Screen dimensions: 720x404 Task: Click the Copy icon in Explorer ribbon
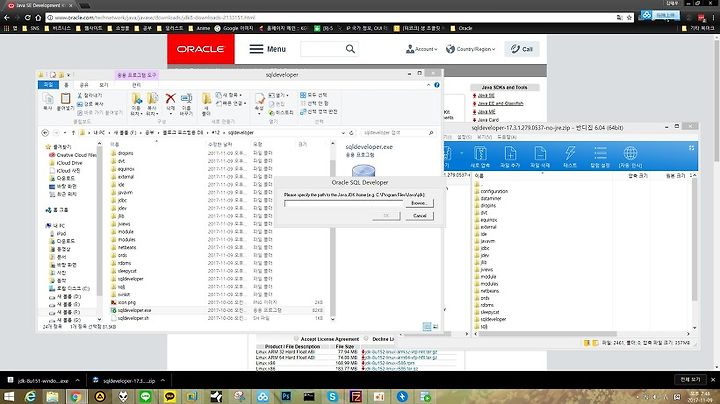(48, 101)
